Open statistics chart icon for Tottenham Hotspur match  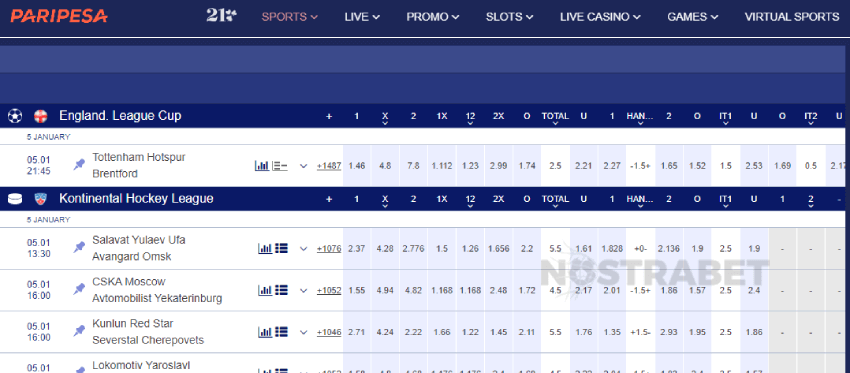click(262, 166)
